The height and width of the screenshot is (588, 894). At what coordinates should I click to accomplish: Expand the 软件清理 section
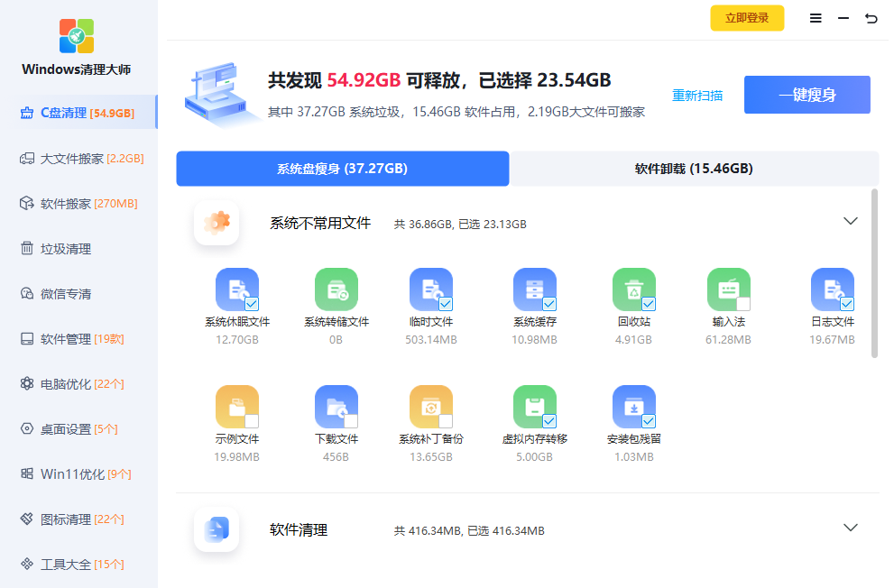(x=850, y=528)
